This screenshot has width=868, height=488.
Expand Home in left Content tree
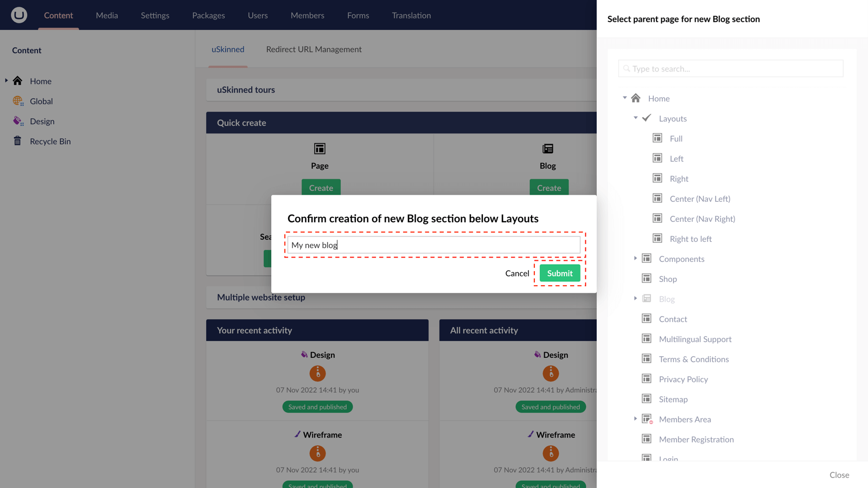pos(7,81)
